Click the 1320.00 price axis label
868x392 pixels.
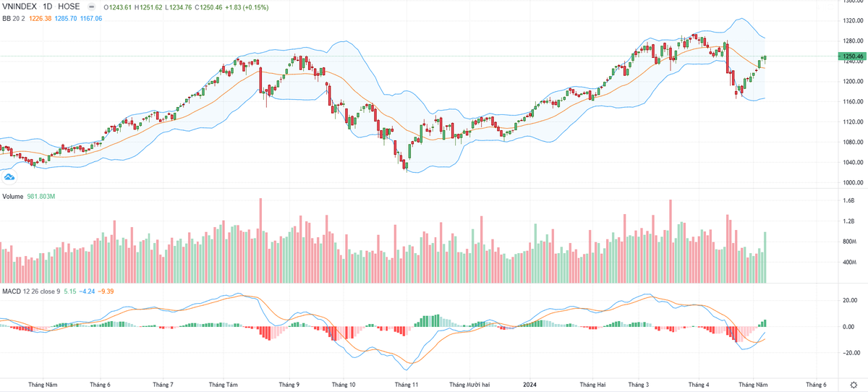click(x=850, y=21)
